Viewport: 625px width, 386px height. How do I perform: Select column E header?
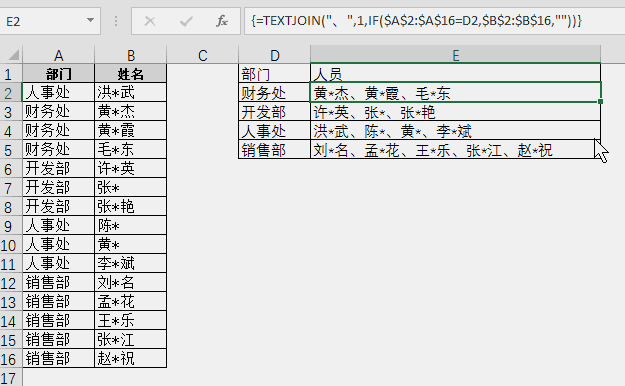click(456, 55)
